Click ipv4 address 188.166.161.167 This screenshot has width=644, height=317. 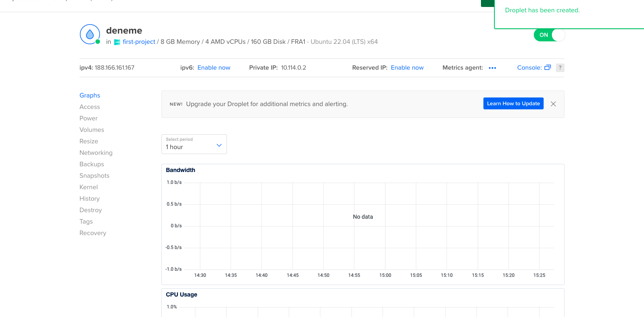(x=114, y=68)
